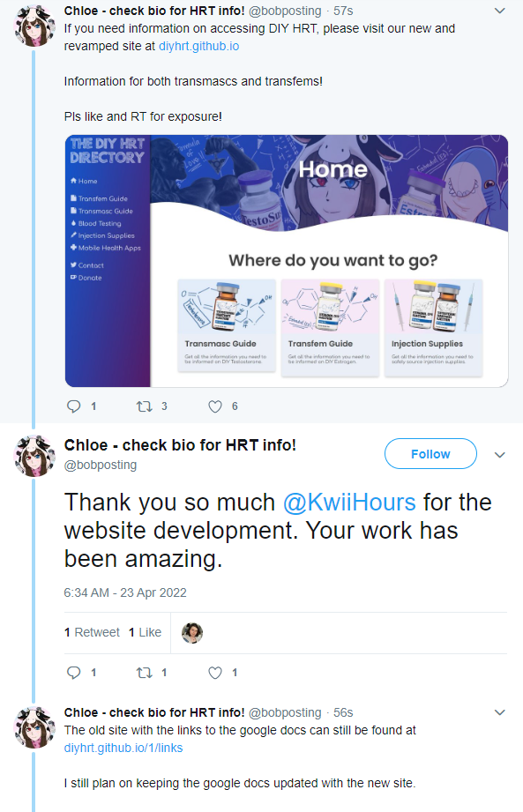Open the DIY HRT Directory preview image
Screen dimensions: 523x812
(287, 261)
